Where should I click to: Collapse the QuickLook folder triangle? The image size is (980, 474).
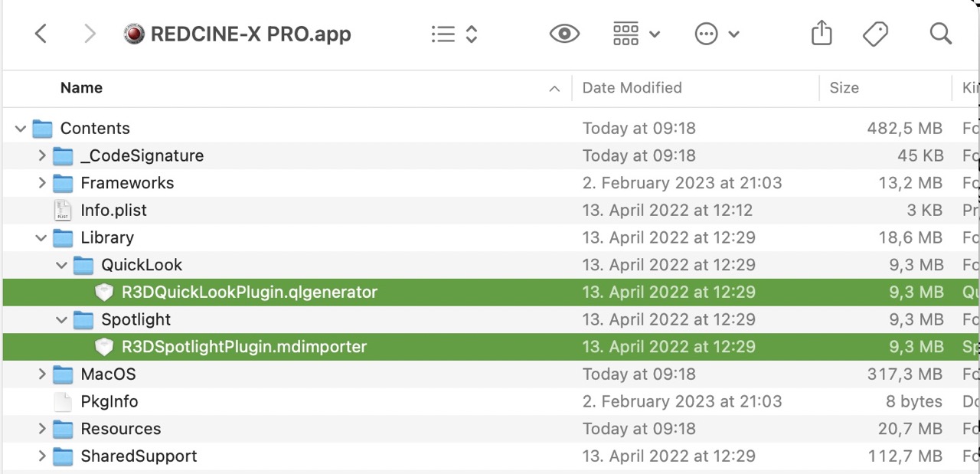click(x=62, y=266)
